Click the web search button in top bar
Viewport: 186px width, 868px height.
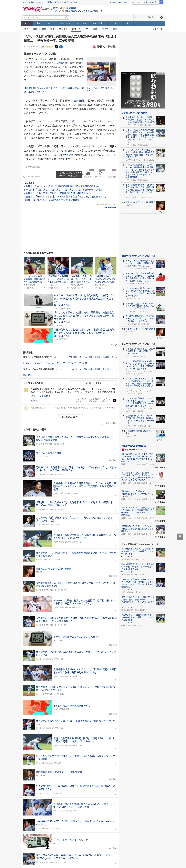pos(161,2)
